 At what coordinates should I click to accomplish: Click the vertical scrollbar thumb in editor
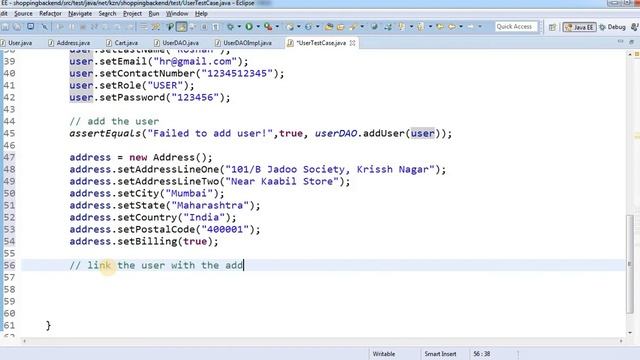coord(630,263)
